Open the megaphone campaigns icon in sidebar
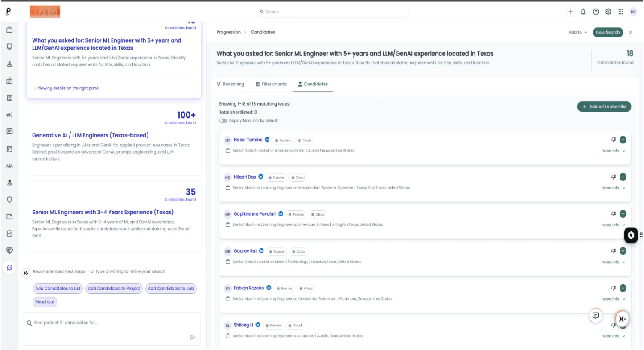Viewport: 644px width, 350px height. pos(9,115)
